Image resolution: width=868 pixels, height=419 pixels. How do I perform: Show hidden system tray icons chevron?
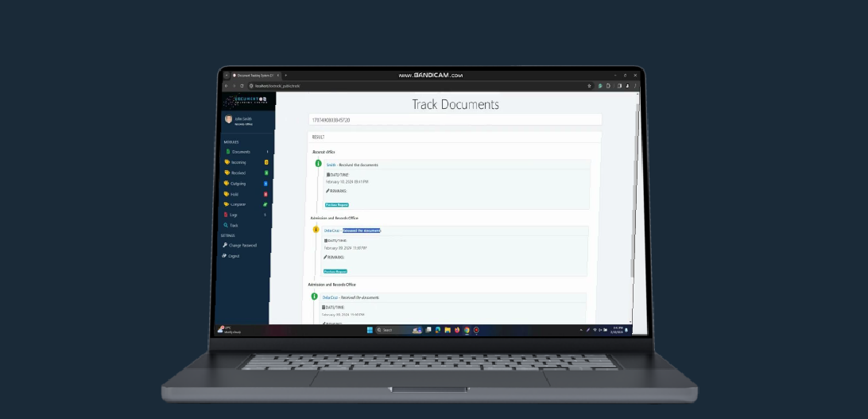click(x=581, y=330)
